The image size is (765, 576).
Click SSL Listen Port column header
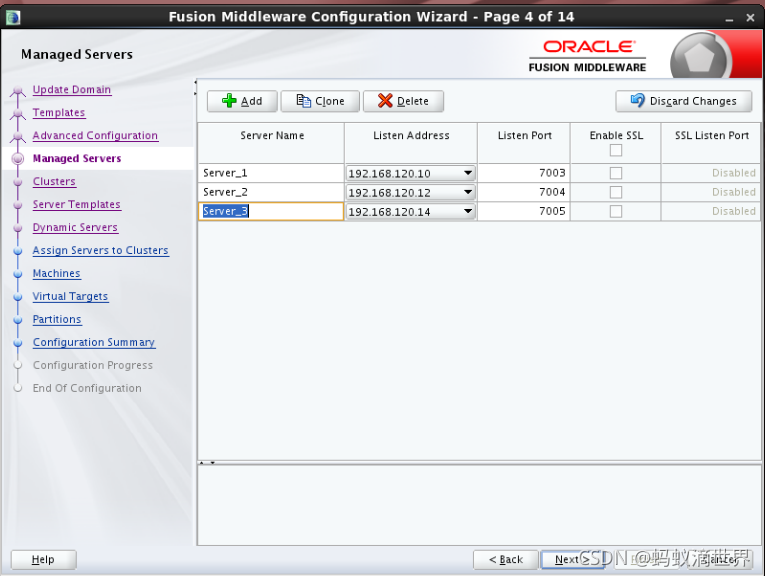[711, 143]
